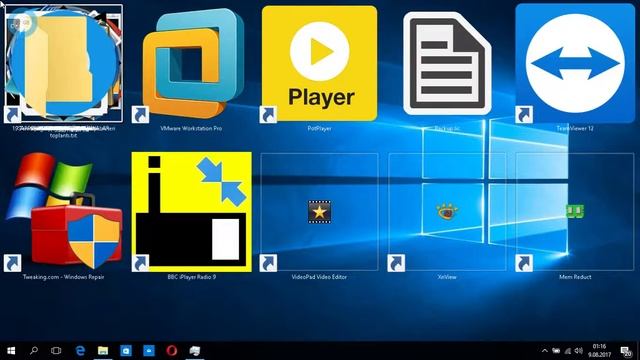Launch Microsoft Edge from the taskbar
The width and height of the screenshot is (640, 360).
80,351
